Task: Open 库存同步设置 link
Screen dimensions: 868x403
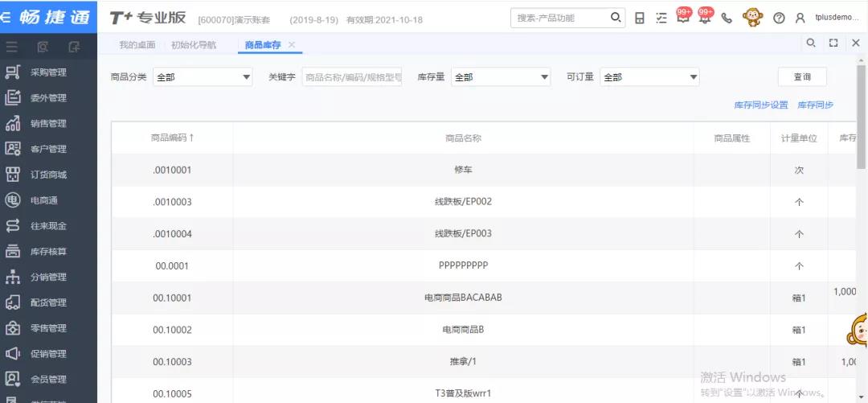Action: [761, 105]
